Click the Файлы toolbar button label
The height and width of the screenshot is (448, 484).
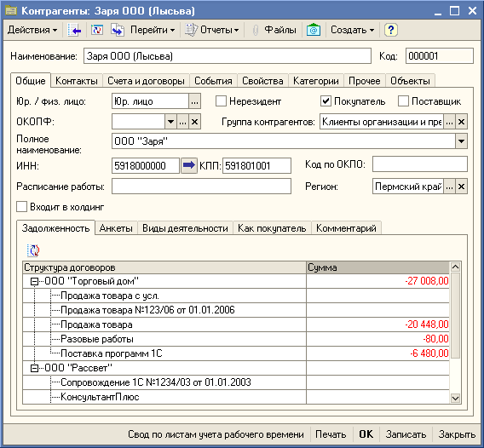(x=280, y=30)
